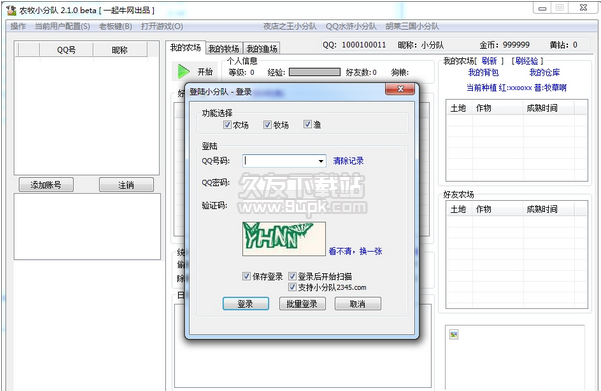
Task: Click the 取消 button in dialog
Action: point(358,304)
